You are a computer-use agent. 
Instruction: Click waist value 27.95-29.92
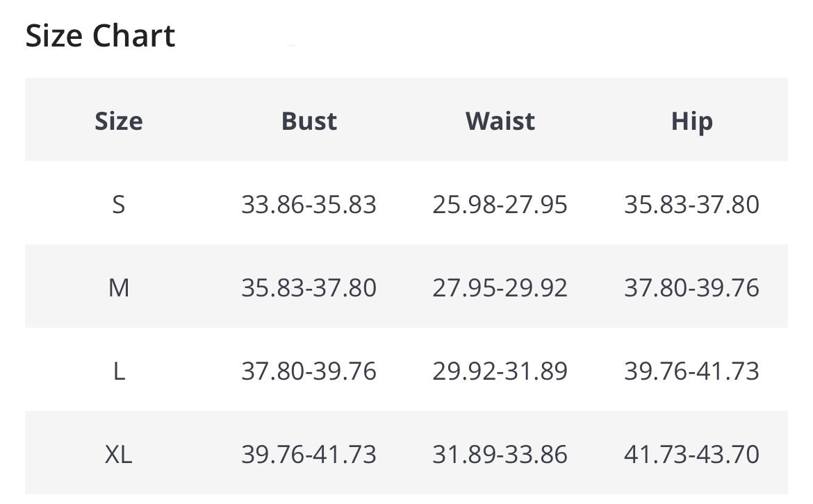pos(500,287)
